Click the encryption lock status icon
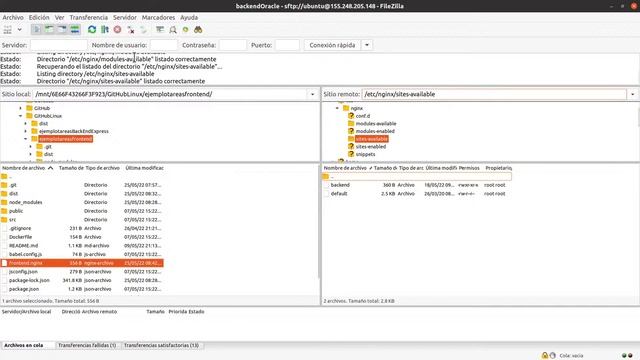The height and width of the screenshot is (360, 640). 544,355
